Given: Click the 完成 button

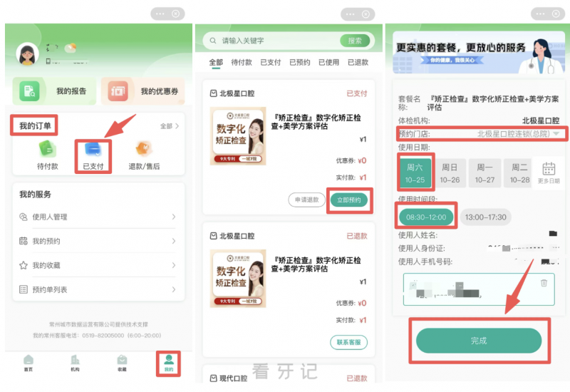Looking at the screenshot, I should pos(479,341).
